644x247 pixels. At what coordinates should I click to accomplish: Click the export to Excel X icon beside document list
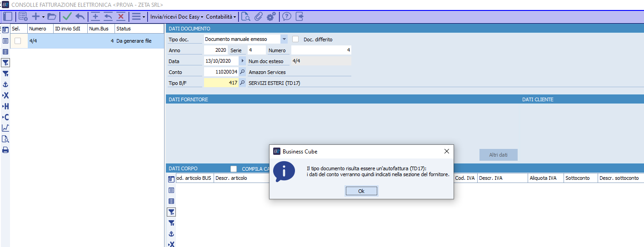tap(5, 95)
